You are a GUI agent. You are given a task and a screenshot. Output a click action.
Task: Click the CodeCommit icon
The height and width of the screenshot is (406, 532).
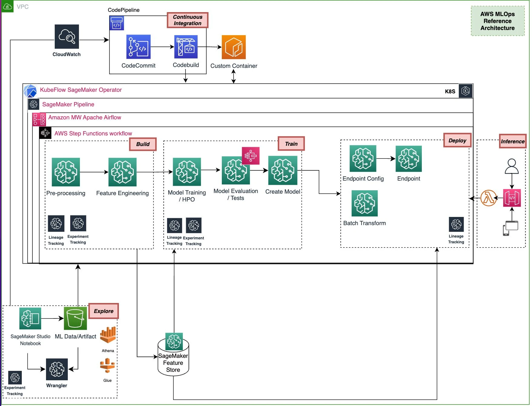(138, 47)
